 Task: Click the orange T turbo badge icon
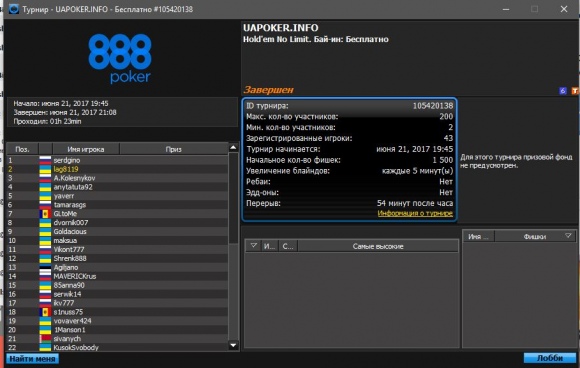pos(575,91)
